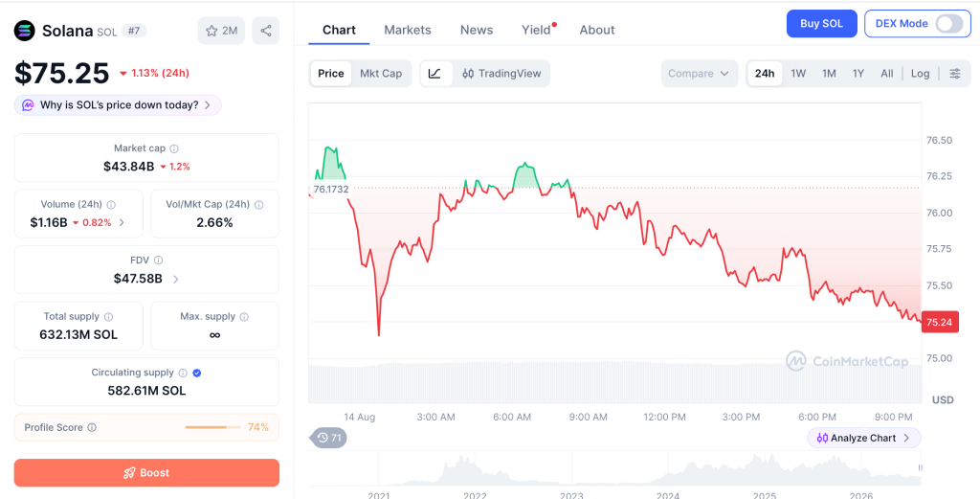980x499 pixels.
Task: Click the line chart icon
Action: click(435, 73)
